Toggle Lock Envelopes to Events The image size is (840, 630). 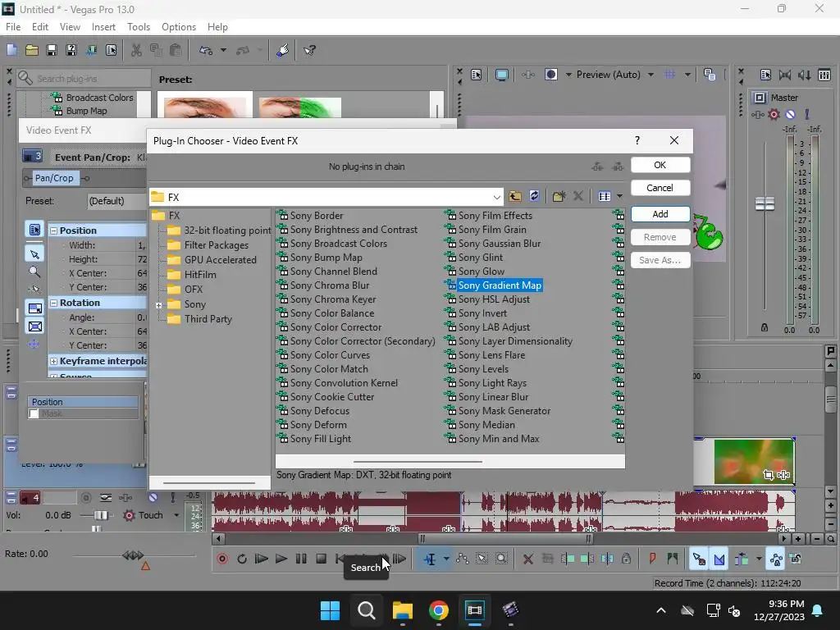(776, 559)
